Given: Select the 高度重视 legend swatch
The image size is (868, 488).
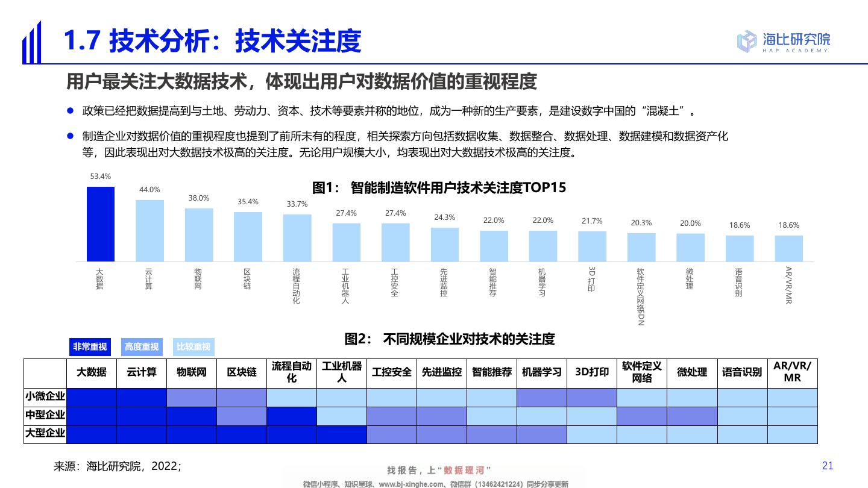Looking at the screenshot, I should 142,346.
